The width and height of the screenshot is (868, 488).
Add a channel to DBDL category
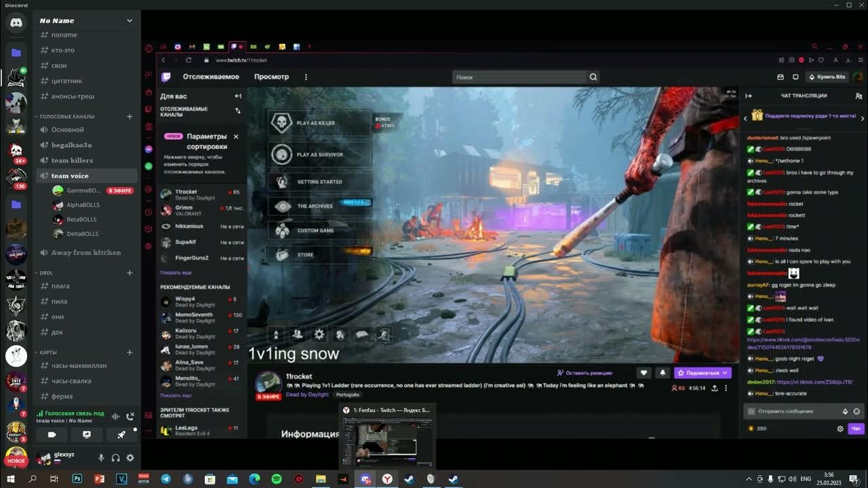(x=130, y=273)
